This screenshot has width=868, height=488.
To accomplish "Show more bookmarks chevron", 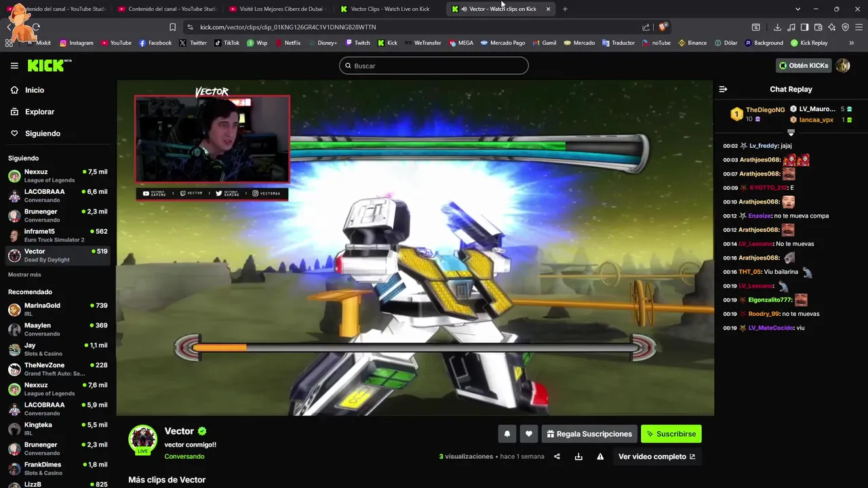I will pyautogui.click(x=852, y=43).
